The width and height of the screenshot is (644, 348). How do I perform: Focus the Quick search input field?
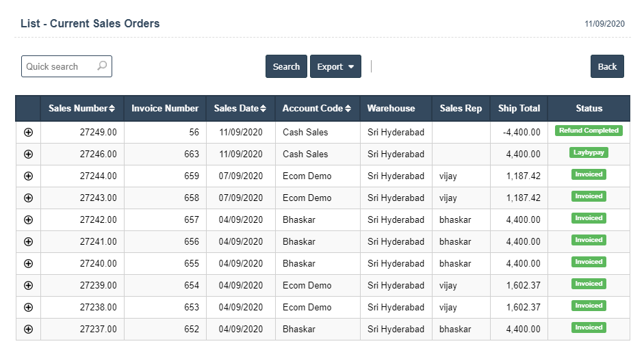point(60,66)
